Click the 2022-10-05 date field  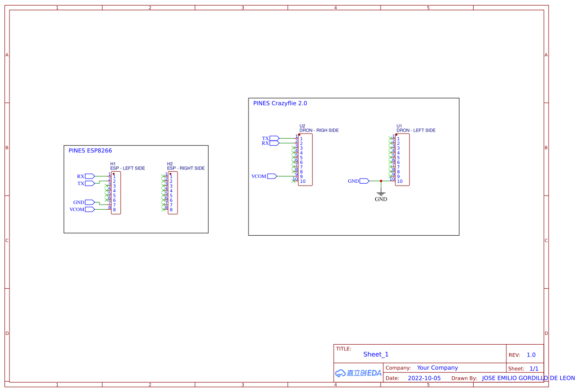(x=424, y=378)
